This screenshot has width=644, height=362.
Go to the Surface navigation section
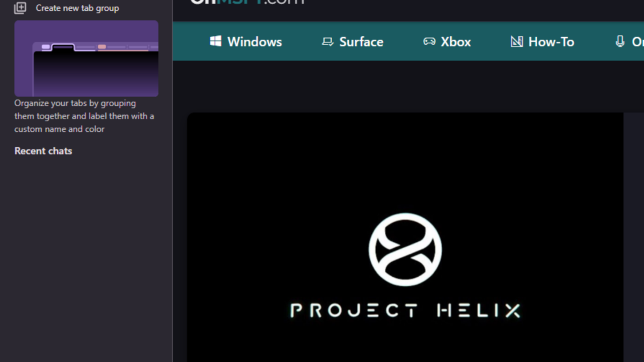pos(361,42)
